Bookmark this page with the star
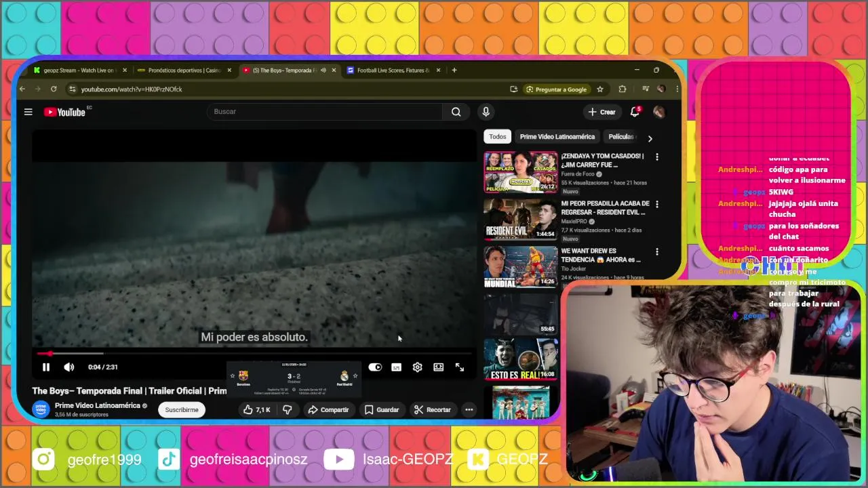Screen dimensions: 868x488 point(600,89)
